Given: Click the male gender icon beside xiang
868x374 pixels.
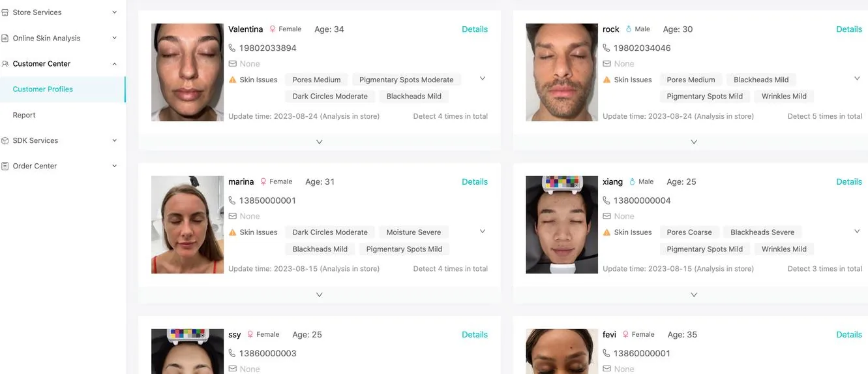Looking at the screenshot, I should tap(632, 182).
